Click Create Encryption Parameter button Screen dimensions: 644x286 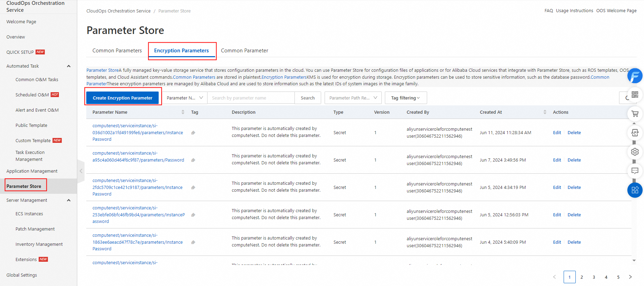(x=123, y=98)
